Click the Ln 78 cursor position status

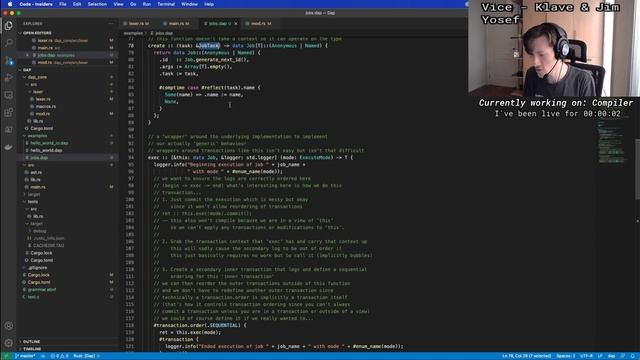point(527,356)
